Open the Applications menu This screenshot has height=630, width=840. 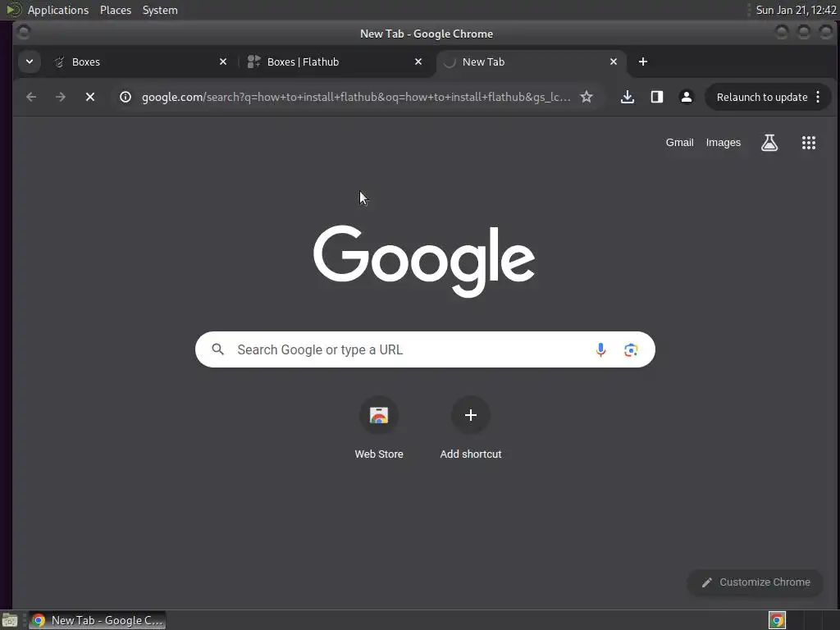tap(58, 10)
